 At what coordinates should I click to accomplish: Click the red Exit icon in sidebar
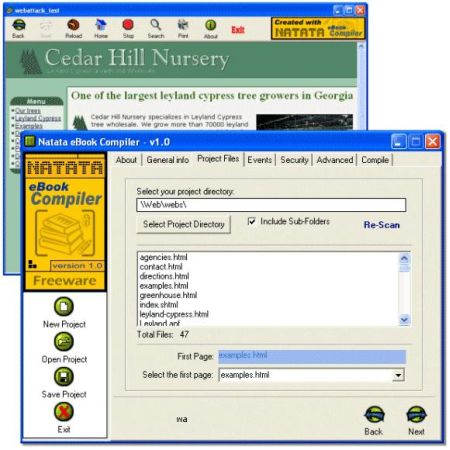[64, 412]
